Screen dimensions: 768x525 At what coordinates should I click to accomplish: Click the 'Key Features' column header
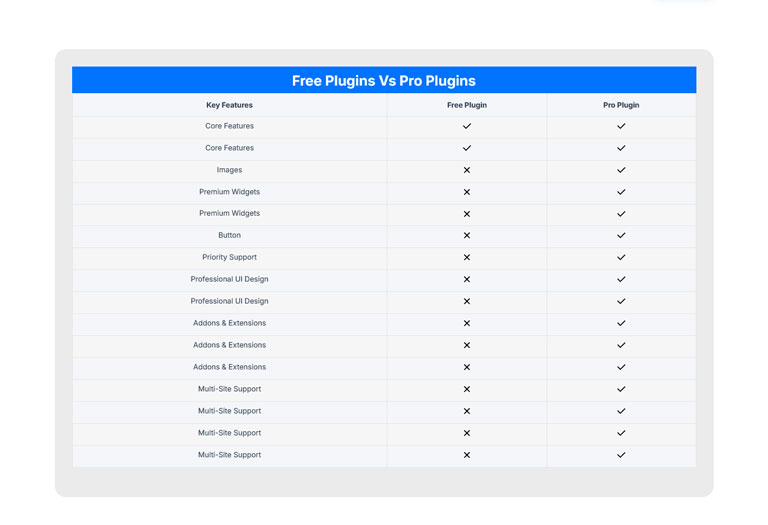click(229, 105)
